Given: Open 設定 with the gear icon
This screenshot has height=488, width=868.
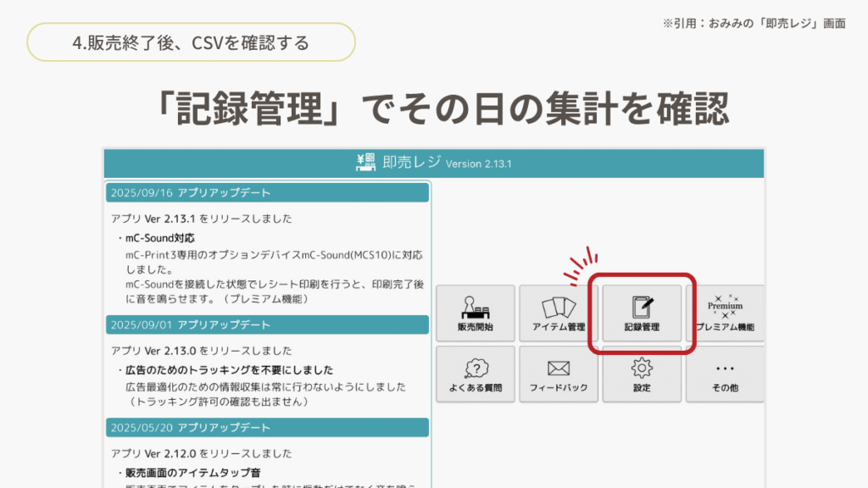Looking at the screenshot, I should pos(641,374).
